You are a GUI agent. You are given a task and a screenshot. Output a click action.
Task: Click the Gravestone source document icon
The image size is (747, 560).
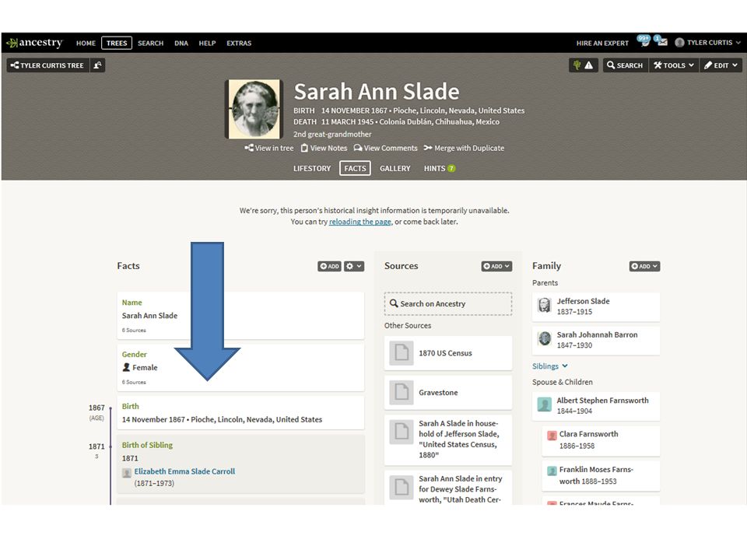(x=402, y=392)
